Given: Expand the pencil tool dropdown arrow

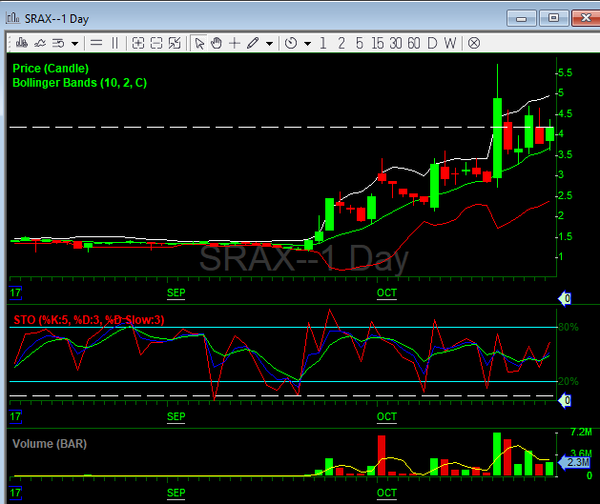Looking at the screenshot, I should click(x=269, y=43).
